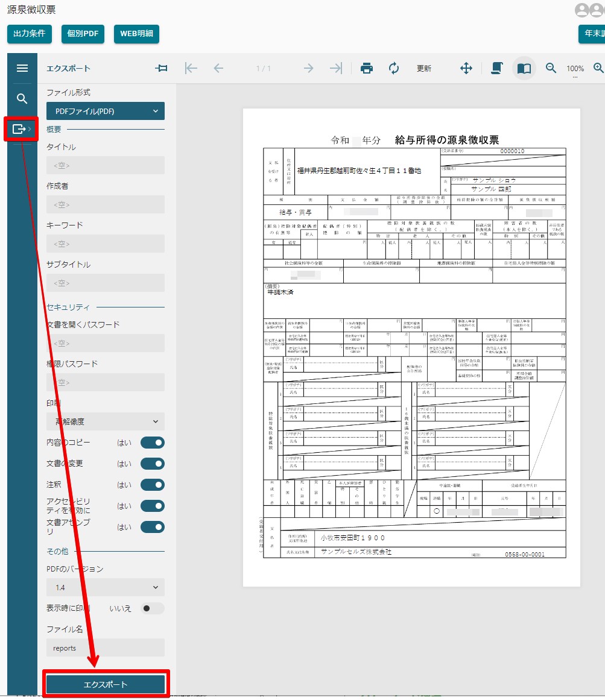Screen dimensions: 605x700
Task: Click the ファイル名 input field
Action: (106, 648)
